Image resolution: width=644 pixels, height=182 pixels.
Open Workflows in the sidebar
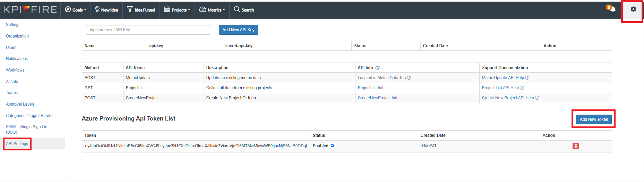click(15, 70)
